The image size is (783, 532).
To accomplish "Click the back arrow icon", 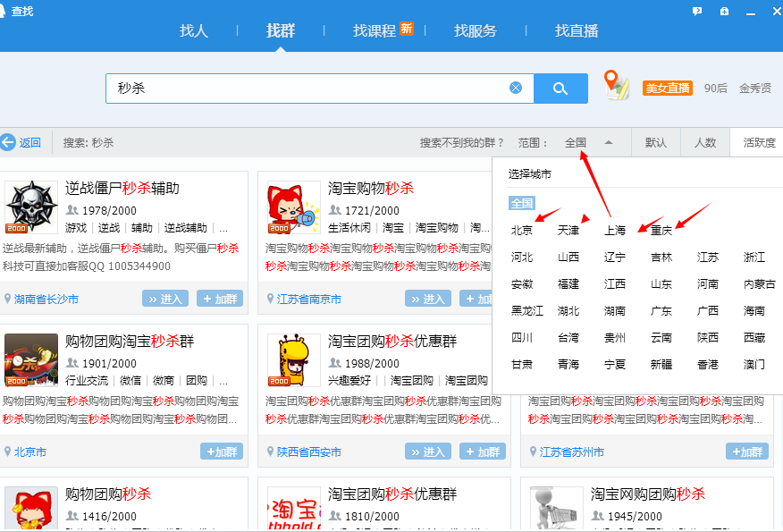I will point(7,142).
